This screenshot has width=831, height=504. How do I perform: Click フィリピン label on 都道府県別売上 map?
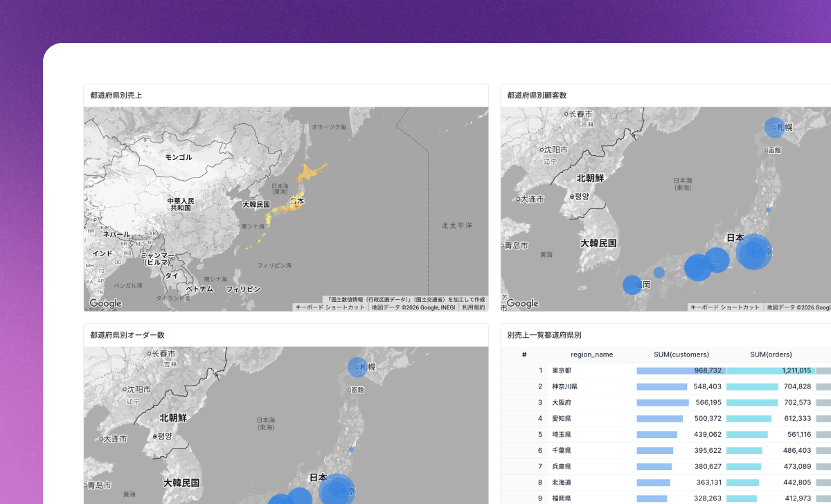(x=243, y=289)
